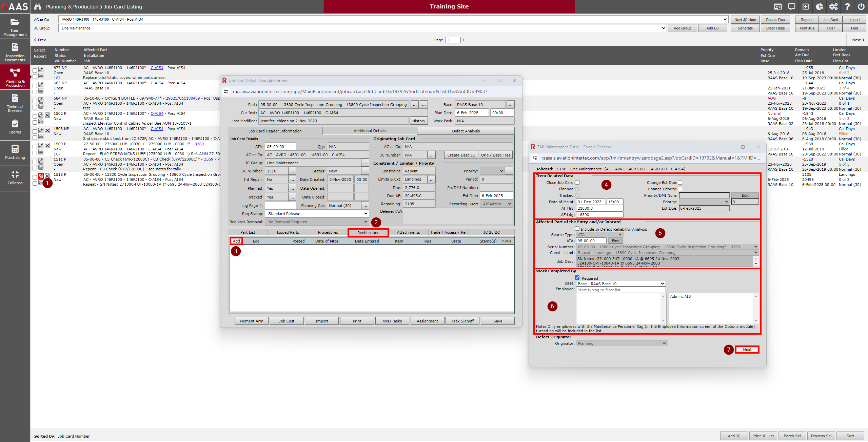Viewport: 868px width, 442px height.
Task: Click the Task Signoff button
Action: coord(462,321)
